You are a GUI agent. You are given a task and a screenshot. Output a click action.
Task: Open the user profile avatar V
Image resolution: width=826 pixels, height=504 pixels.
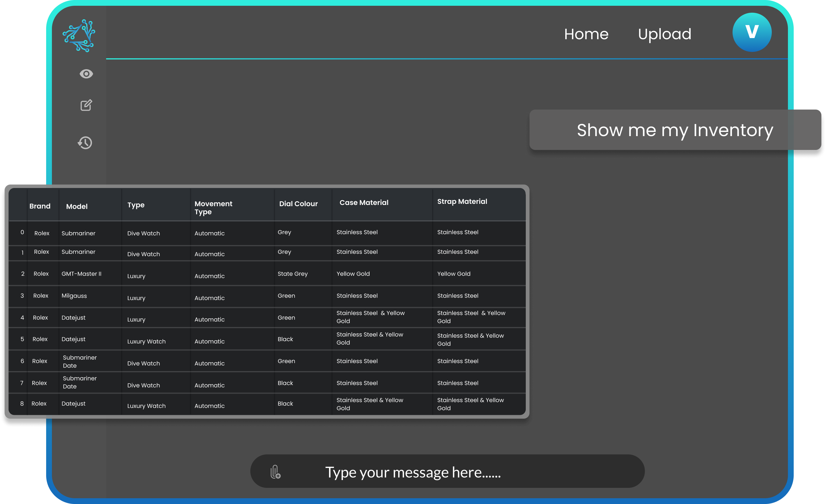click(752, 33)
